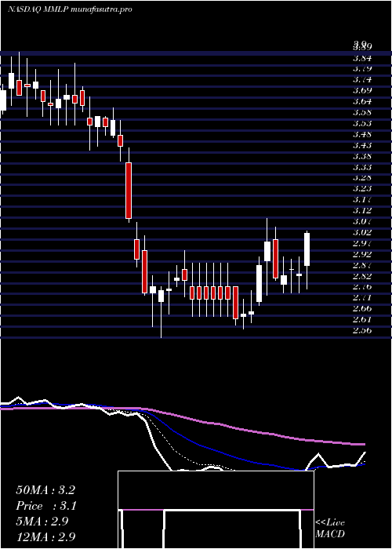The height and width of the screenshot is (549, 392).
Task: Select the 3.28 price axis label
Action: pyautogui.click(x=362, y=178)
